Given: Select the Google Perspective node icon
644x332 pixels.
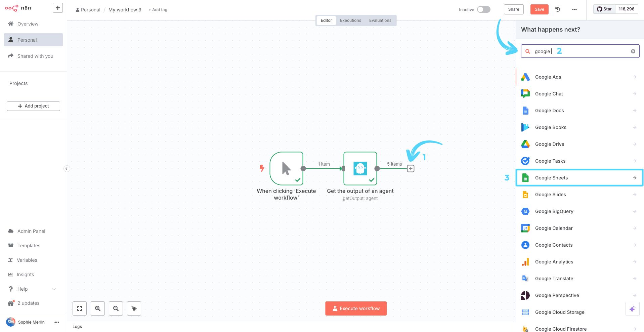Looking at the screenshot, I should [525, 295].
